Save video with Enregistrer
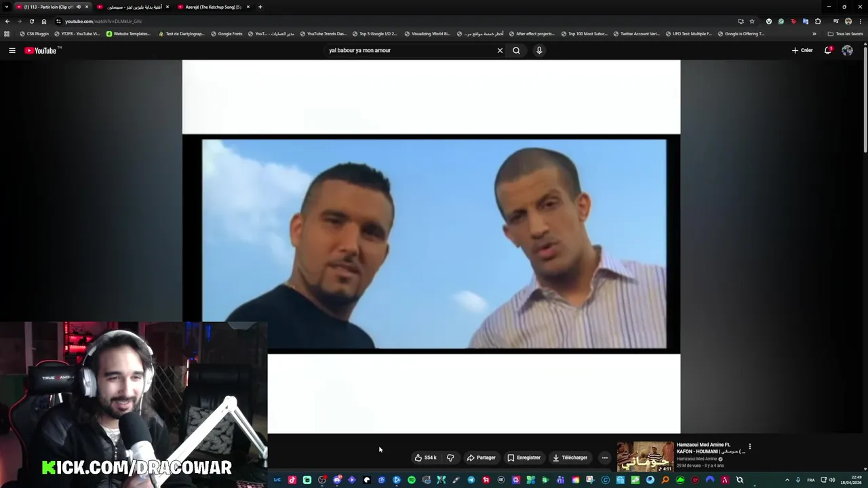The image size is (868, 488). 524,457
